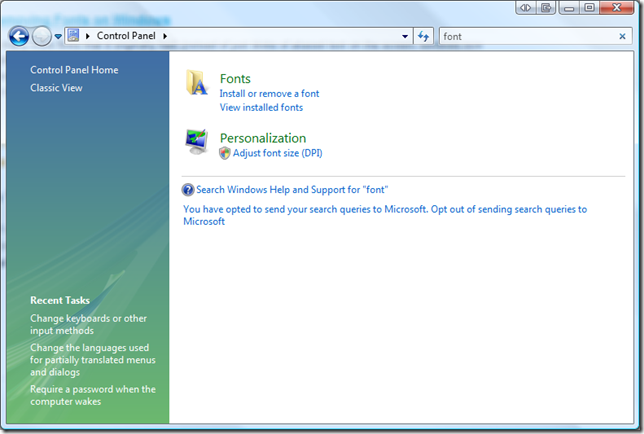Click the Fonts folder icon
The image size is (644, 434).
tap(196, 83)
